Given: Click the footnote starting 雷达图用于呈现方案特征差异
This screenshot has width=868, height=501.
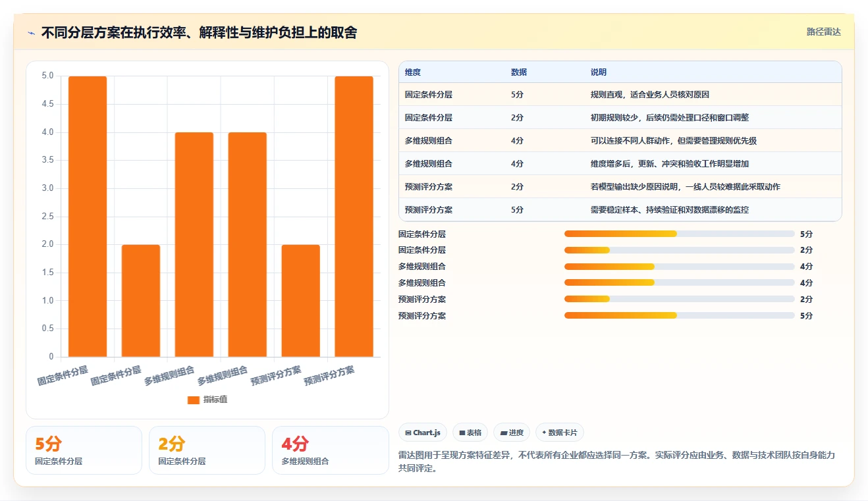Looking at the screenshot, I should pyautogui.click(x=617, y=462).
